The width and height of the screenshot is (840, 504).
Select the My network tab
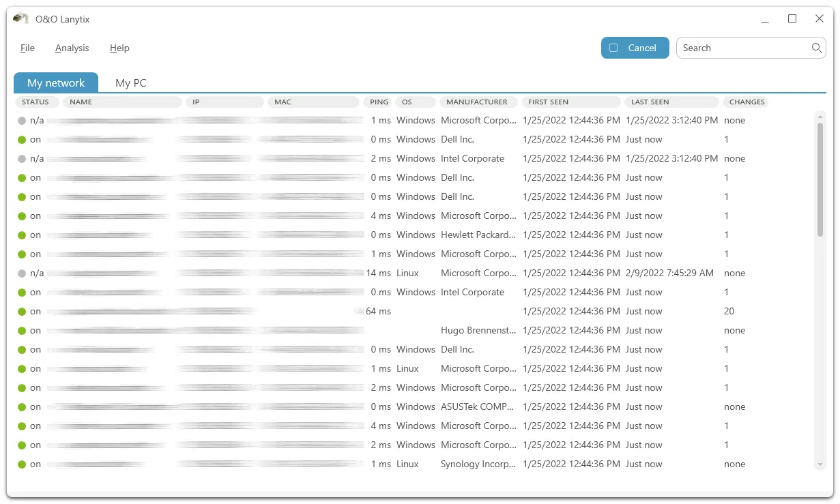click(56, 83)
